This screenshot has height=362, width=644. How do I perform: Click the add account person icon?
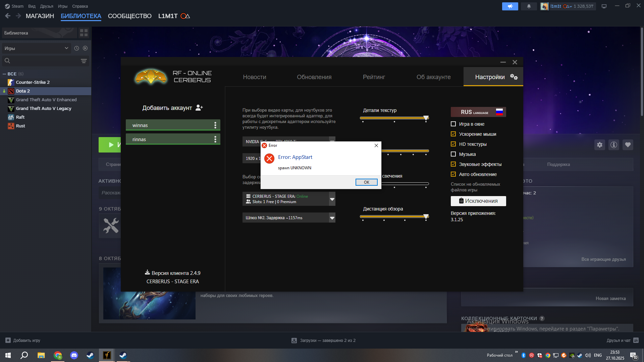point(199,108)
